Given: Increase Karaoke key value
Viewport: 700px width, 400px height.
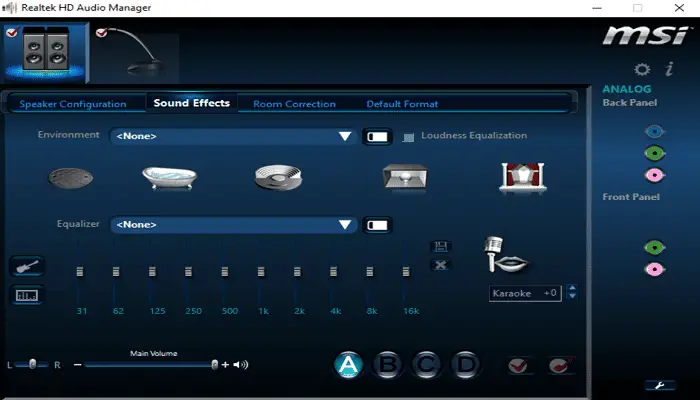Looking at the screenshot, I should [572, 288].
